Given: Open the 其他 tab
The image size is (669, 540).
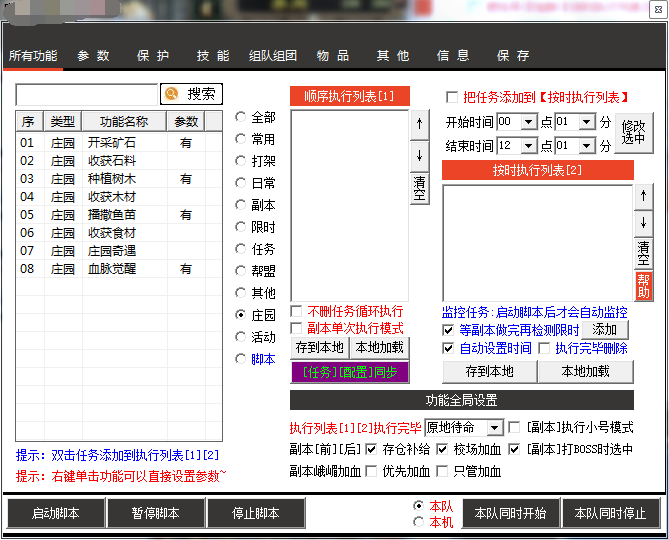Looking at the screenshot, I should [393, 56].
